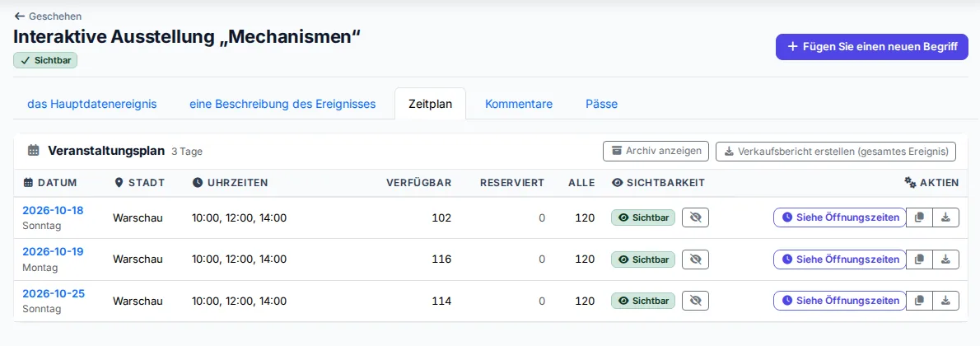Screen dimensions: 980x346
Task: Open the Kommentare tab
Action: click(519, 104)
